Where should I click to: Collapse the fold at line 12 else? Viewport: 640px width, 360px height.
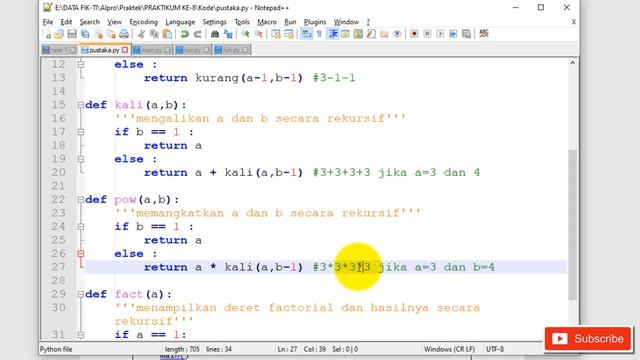pyautogui.click(x=81, y=64)
